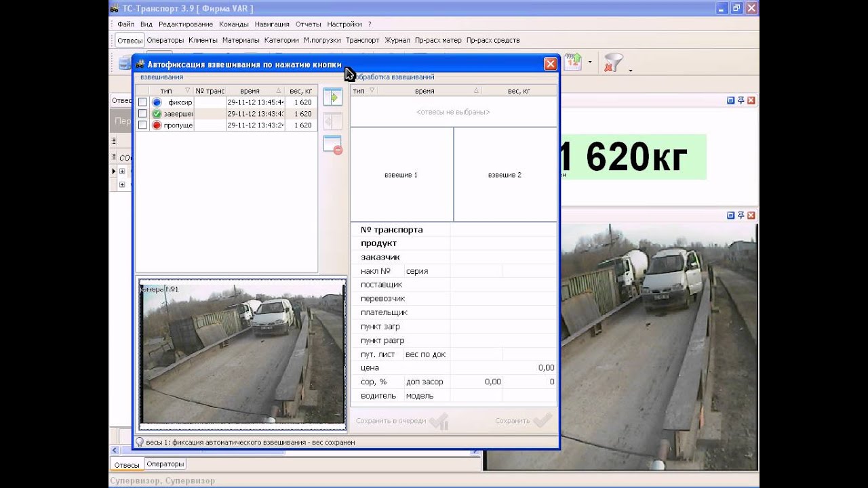Image resolution: width=868 pixels, height=488 pixels.
Task: Switch to the Материалы tab
Action: [x=241, y=40]
